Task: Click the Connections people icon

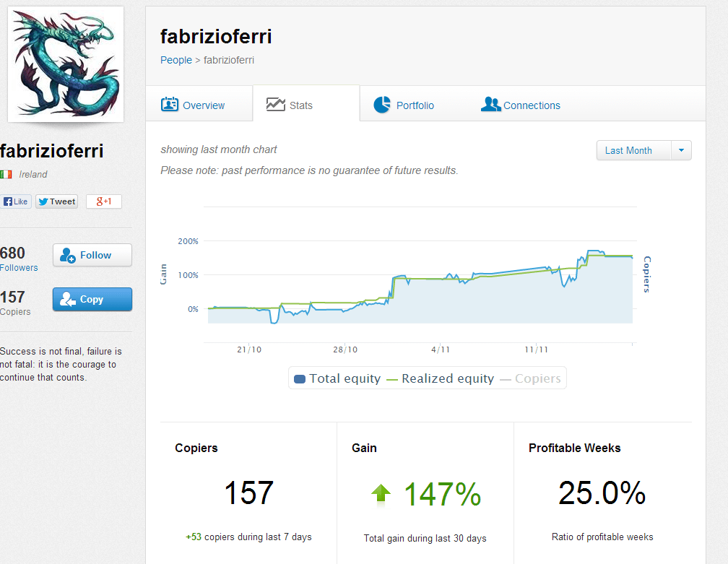Action: click(x=491, y=105)
